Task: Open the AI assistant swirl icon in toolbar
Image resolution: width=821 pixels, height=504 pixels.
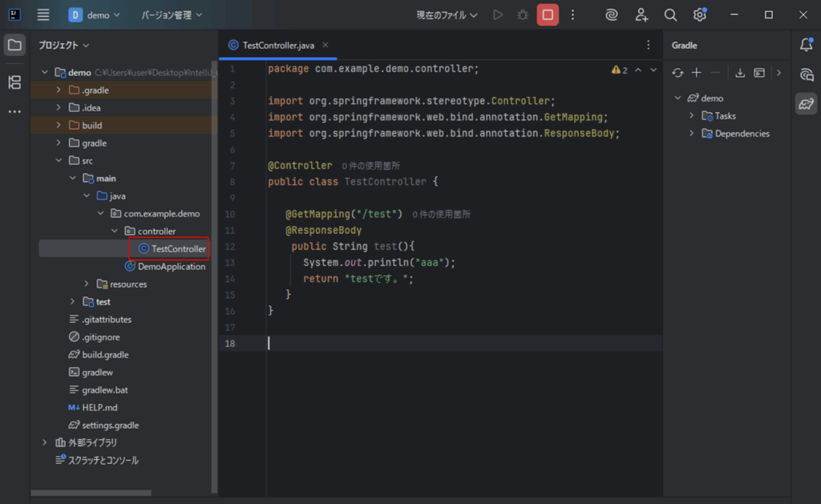Action: pyautogui.click(x=612, y=14)
